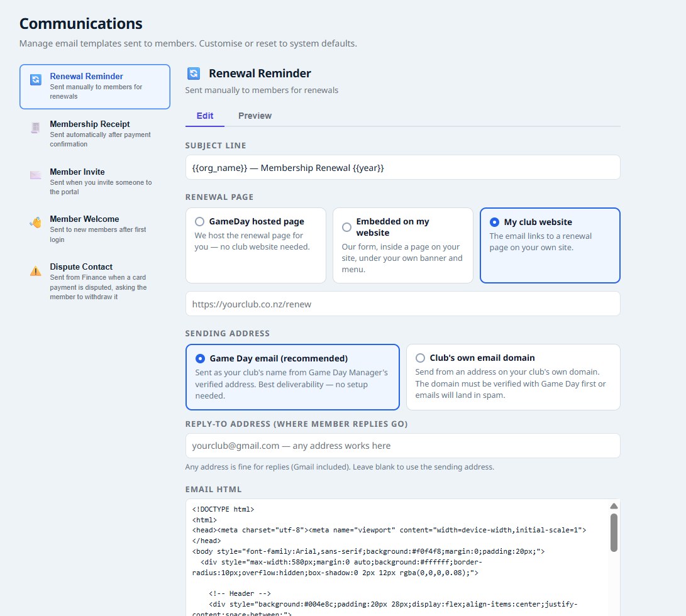This screenshot has width=686, height=616.
Task: Click the Membership Receipt document icon
Action: pyautogui.click(x=35, y=128)
